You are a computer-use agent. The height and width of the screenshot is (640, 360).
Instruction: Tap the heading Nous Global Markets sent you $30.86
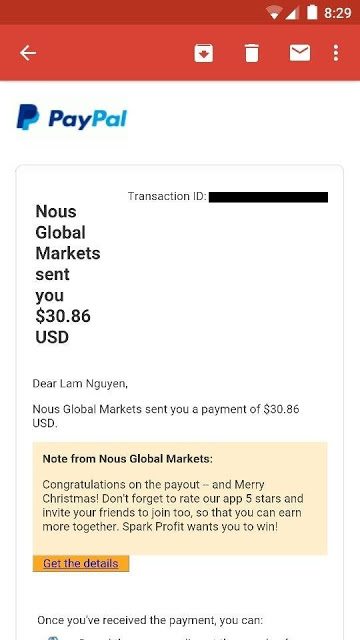pos(68,274)
